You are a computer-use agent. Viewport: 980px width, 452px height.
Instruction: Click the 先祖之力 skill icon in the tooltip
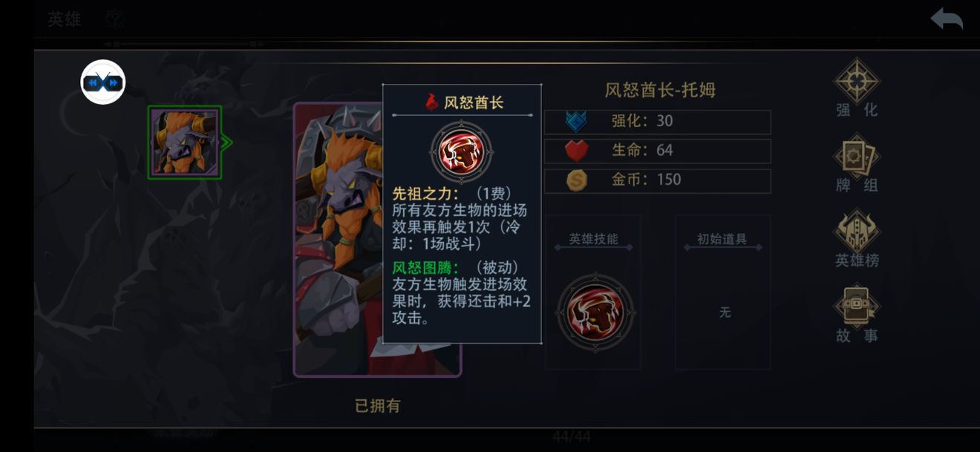point(462,152)
